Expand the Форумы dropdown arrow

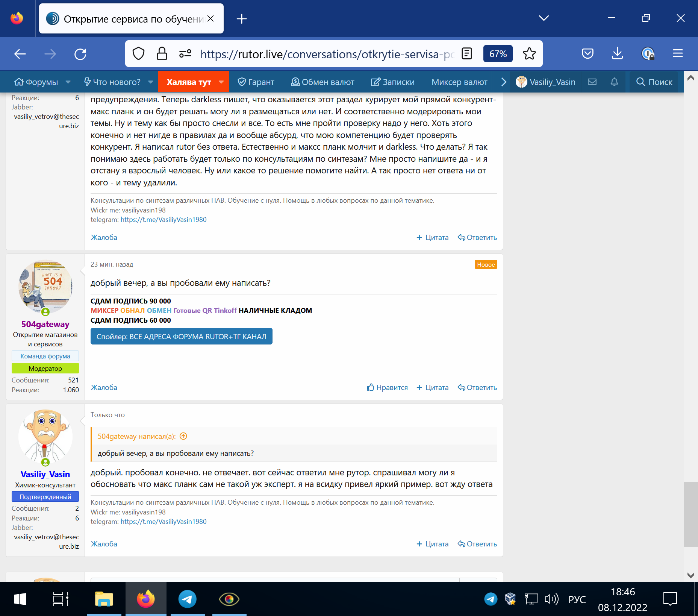click(68, 82)
